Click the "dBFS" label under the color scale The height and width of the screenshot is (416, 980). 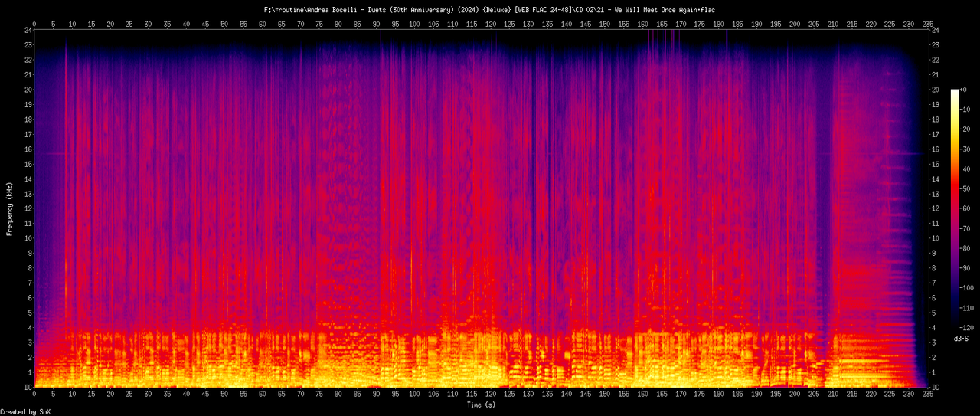coord(962,338)
